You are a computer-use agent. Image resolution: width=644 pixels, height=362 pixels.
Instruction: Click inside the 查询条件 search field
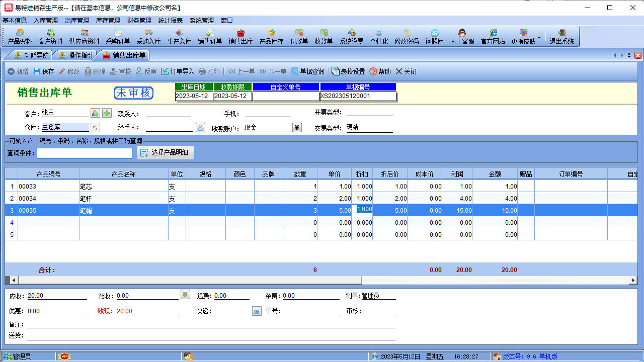pyautogui.click(x=84, y=152)
